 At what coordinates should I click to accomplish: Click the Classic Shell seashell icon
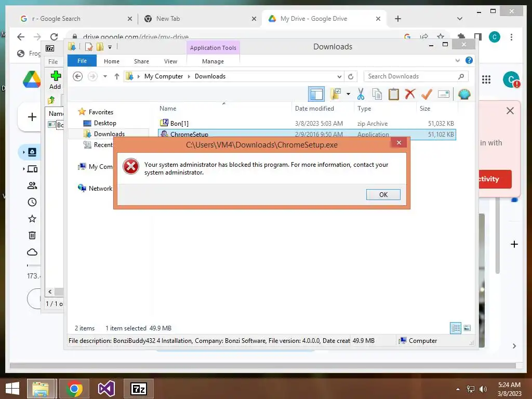pyautogui.click(x=464, y=94)
